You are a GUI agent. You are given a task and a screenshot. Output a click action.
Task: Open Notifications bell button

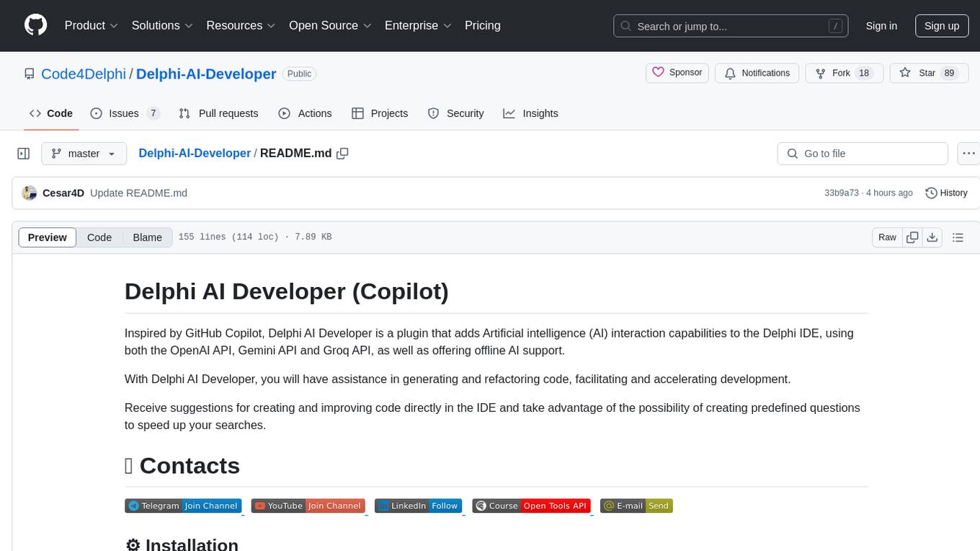[x=757, y=73]
